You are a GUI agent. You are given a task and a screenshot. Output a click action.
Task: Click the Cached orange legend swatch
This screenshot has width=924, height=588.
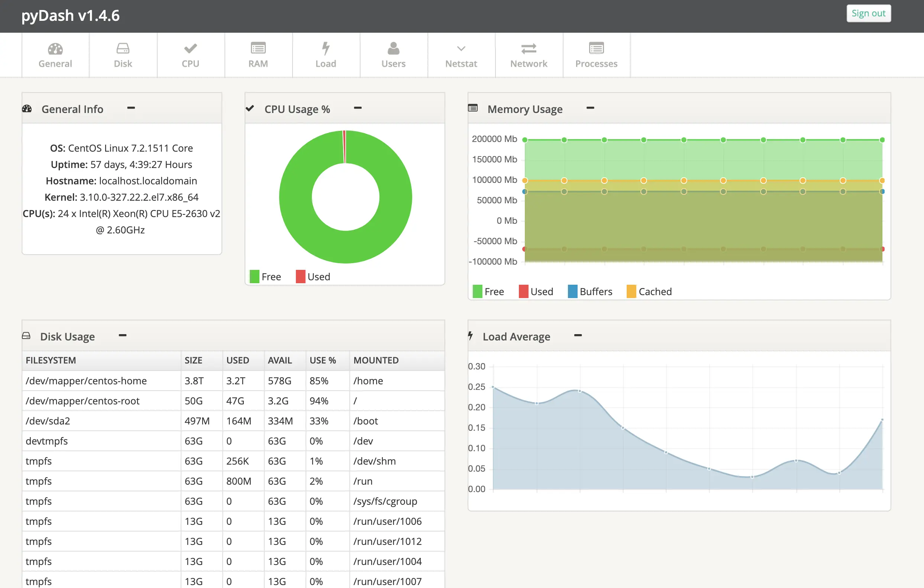coord(631,292)
